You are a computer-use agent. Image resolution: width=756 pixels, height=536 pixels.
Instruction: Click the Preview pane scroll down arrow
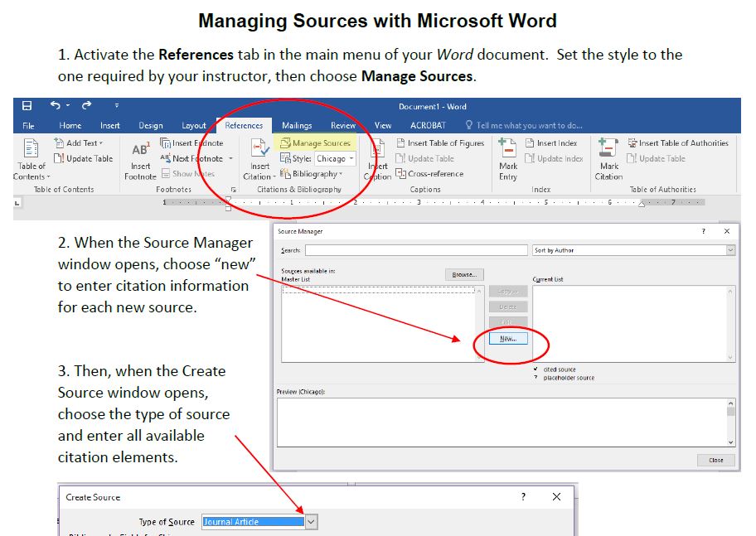pyautogui.click(x=731, y=442)
